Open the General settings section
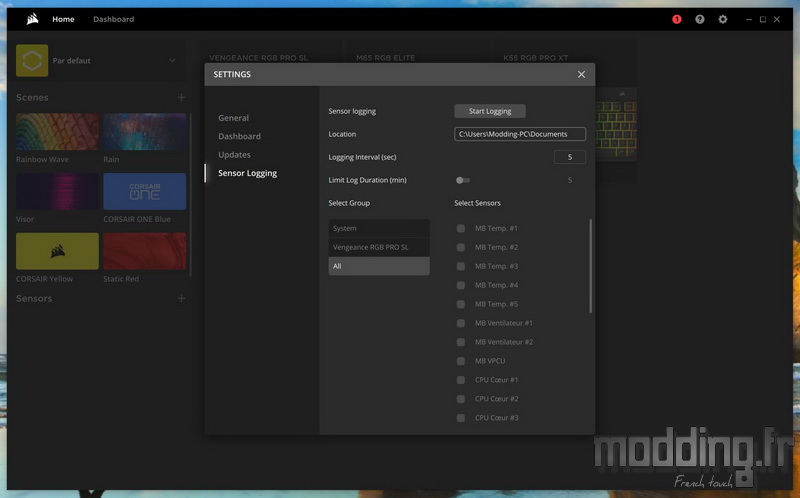800x498 pixels. coord(234,118)
